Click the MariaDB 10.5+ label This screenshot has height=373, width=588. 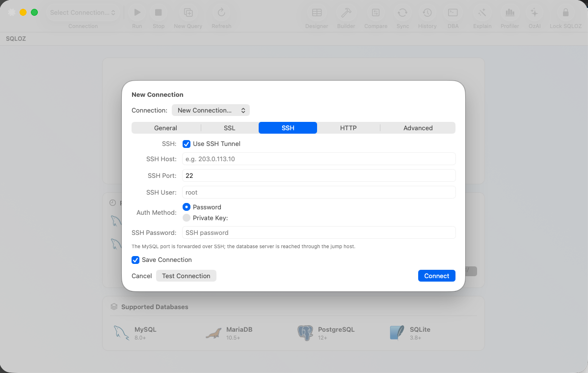click(239, 333)
